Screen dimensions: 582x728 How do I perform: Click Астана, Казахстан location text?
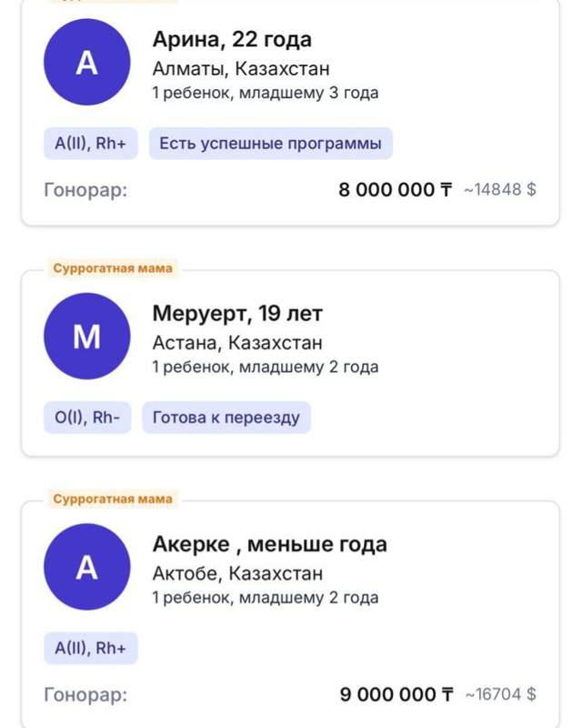pos(238,343)
